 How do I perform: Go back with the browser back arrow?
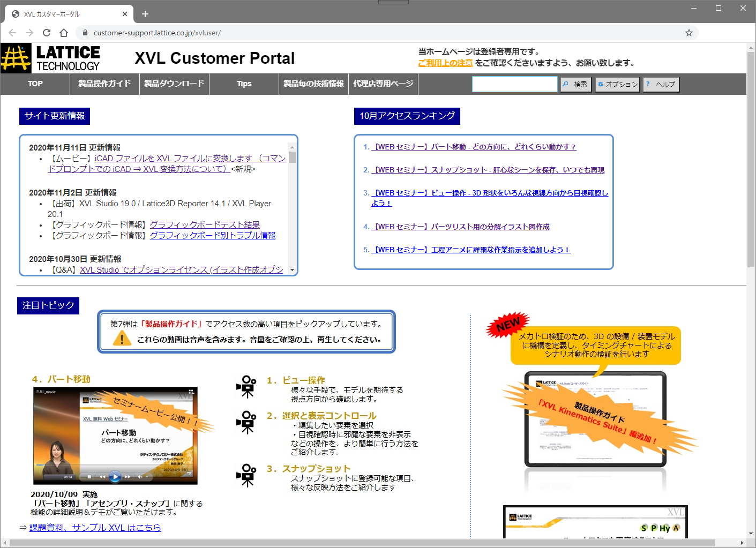[x=12, y=33]
